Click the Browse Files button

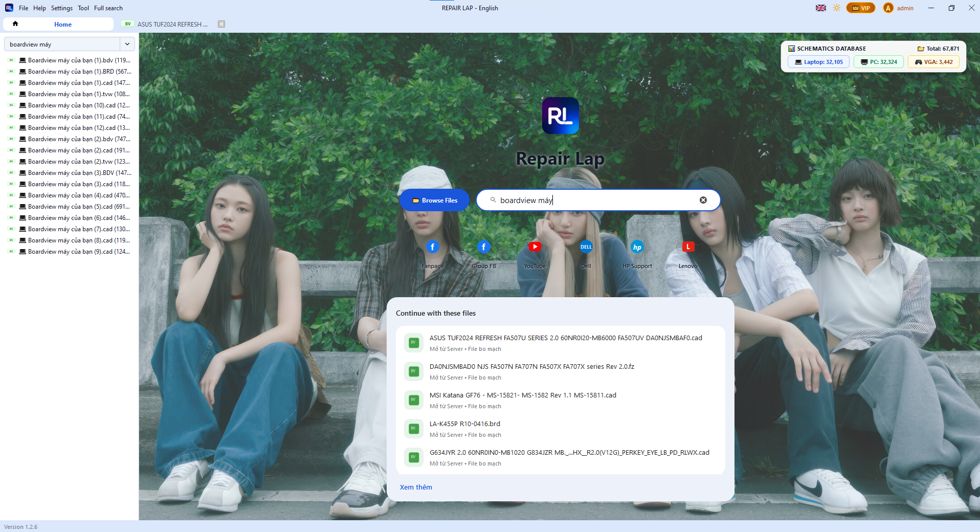435,200
